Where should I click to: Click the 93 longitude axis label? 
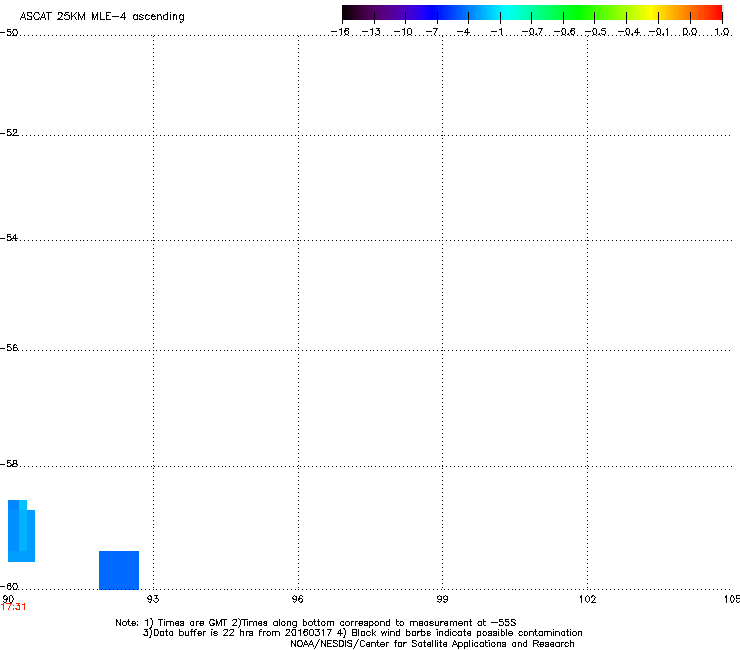[x=153, y=599]
